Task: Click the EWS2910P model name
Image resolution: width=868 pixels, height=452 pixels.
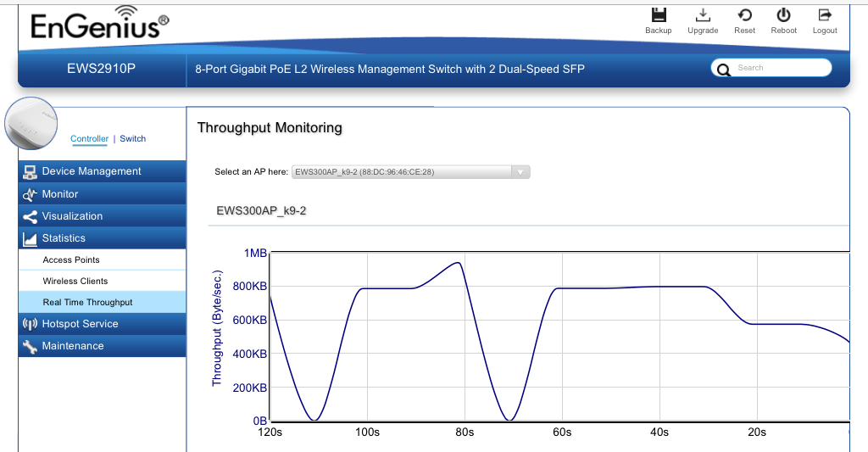Action: (x=102, y=69)
